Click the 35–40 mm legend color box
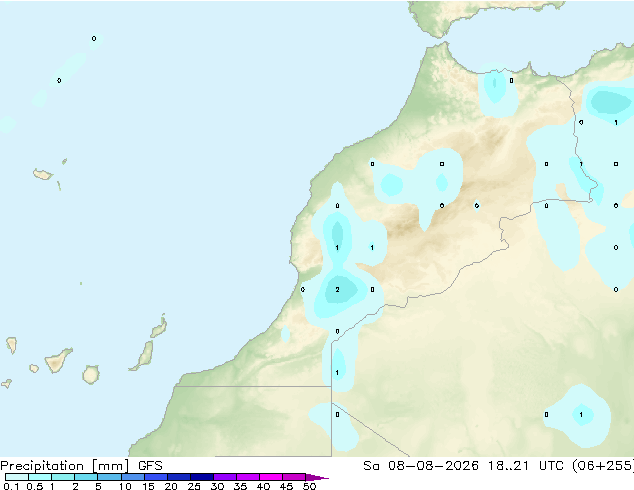This screenshot has height=490, width=634. (x=247, y=477)
